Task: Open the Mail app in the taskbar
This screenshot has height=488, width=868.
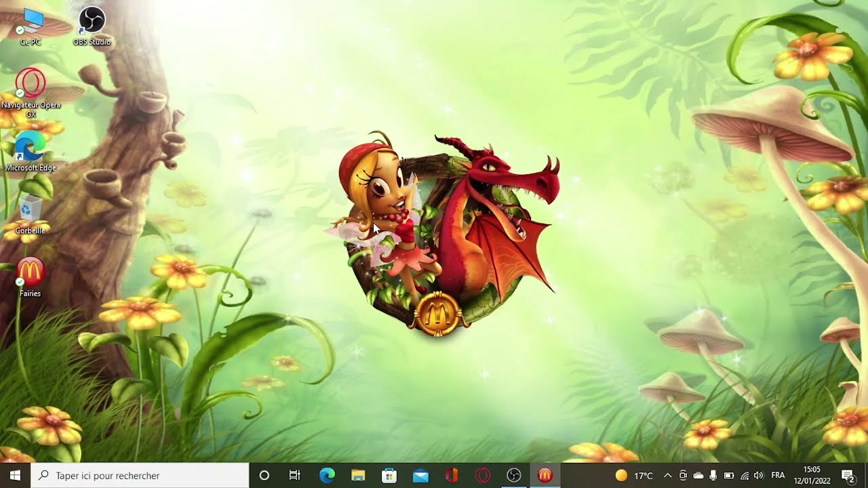Action: pyautogui.click(x=420, y=476)
